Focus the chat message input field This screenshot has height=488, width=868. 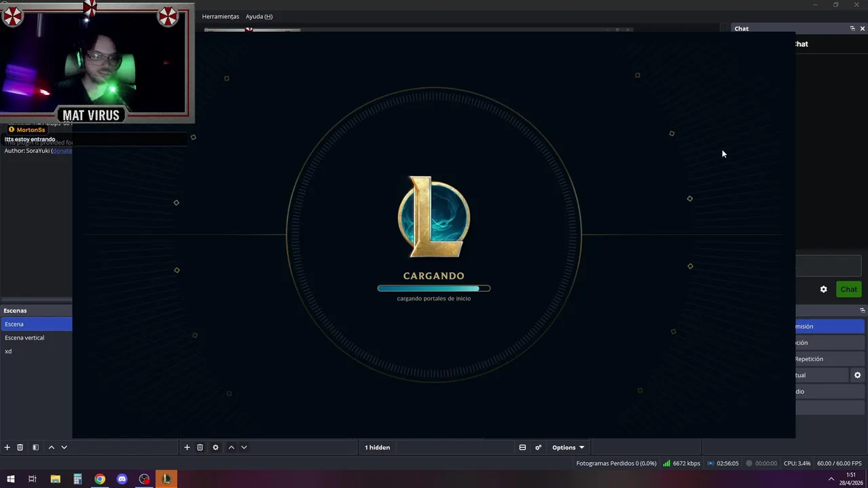coord(829,266)
